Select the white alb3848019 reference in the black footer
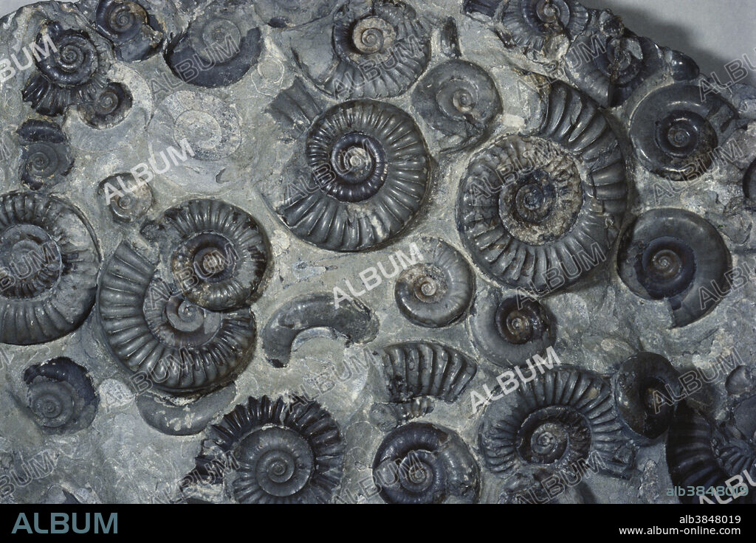This screenshot has height=543, width=756. [x=709, y=519]
